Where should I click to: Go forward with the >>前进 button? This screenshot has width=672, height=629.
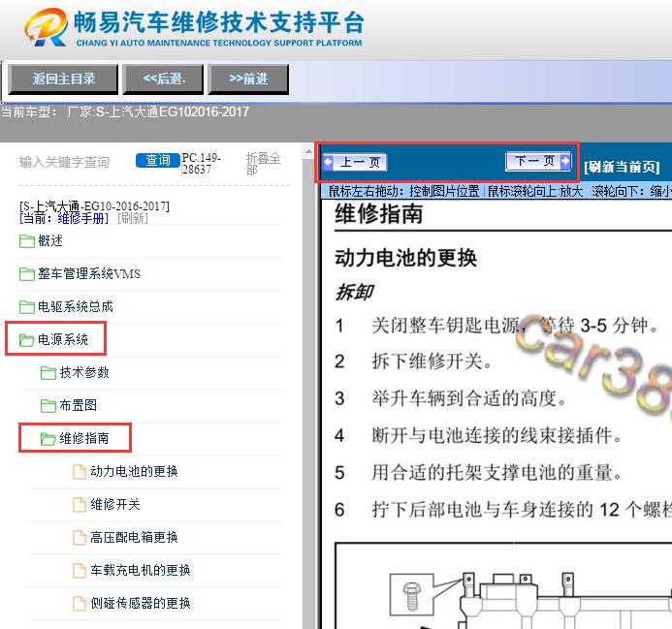tap(248, 79)
